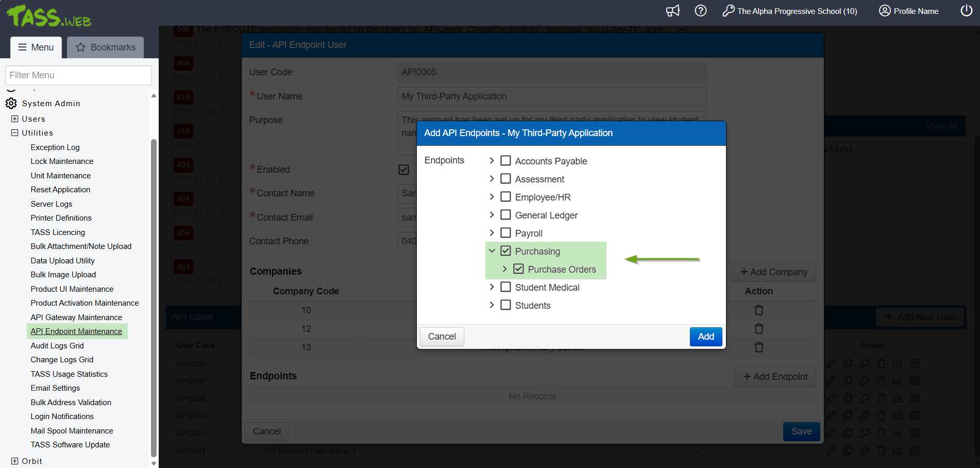Collapse the Purchasing endpoint group
The height and width of the screenshot is (468, 980).
tap(492, 251)
